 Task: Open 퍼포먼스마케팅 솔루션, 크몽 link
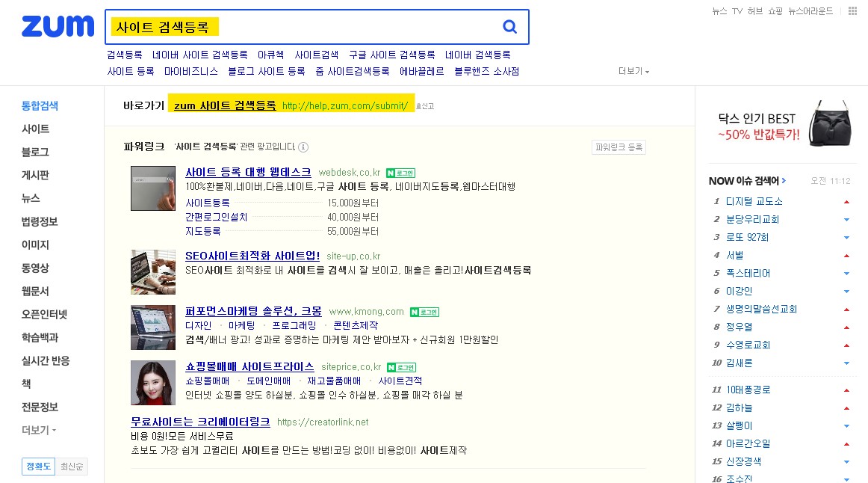[253, 311]
